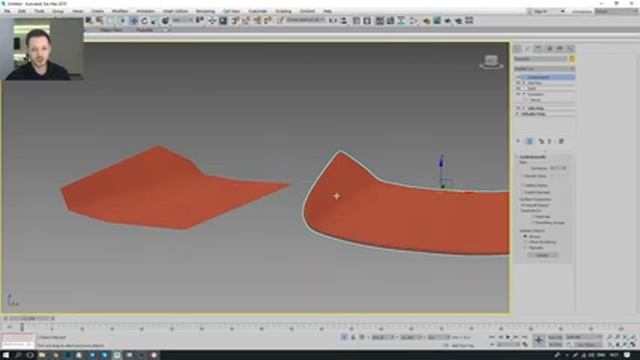This screenshot has height=360, width=640.
Task: Click the Update button in TurboSmooth
Action: [542, 255]
